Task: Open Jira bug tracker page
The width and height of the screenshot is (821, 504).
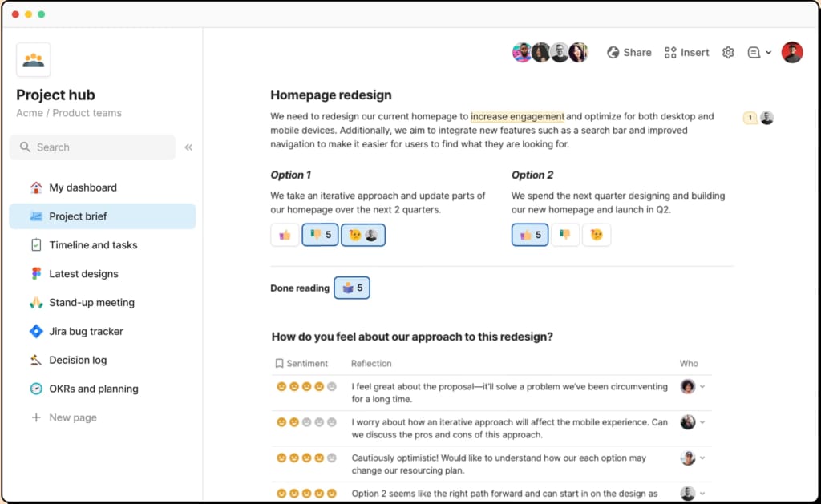Action: pyautogui.click(x=86, y=331)
